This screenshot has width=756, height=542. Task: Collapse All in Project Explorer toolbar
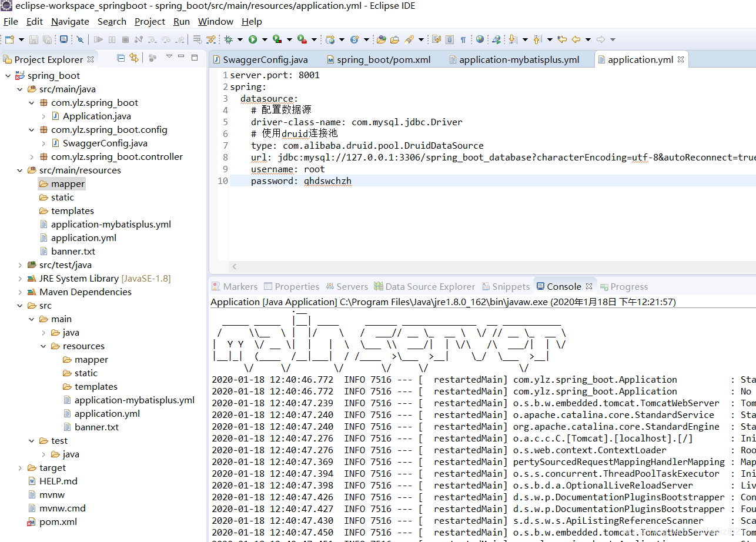pos(121,59)
